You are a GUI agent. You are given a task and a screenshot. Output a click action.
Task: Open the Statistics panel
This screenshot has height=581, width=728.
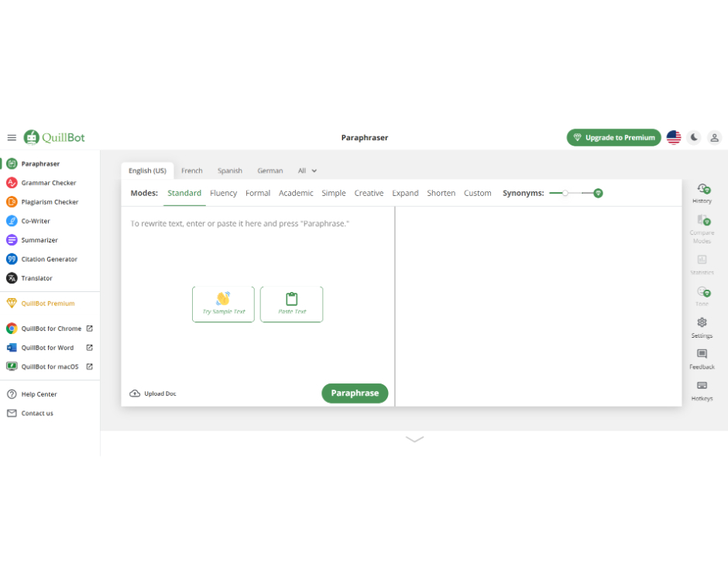point(702,265)
